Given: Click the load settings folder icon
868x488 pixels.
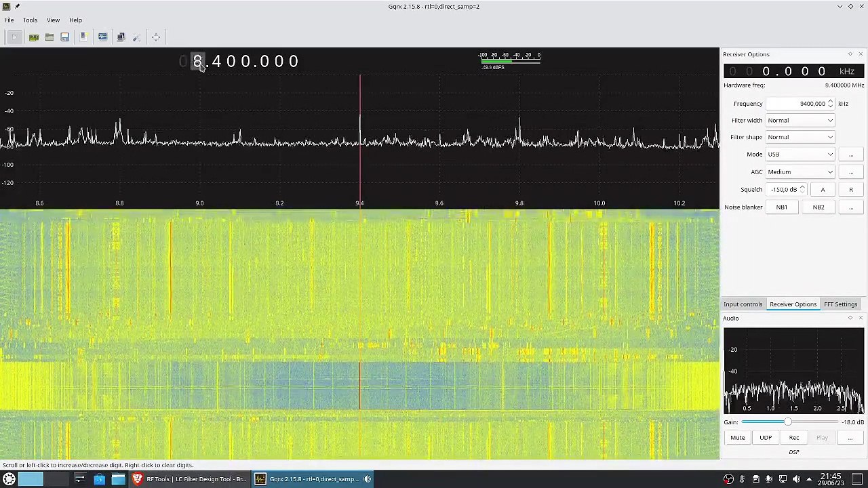Looking at the screenshot, I should pyautogui.click(x=50, y=37).
